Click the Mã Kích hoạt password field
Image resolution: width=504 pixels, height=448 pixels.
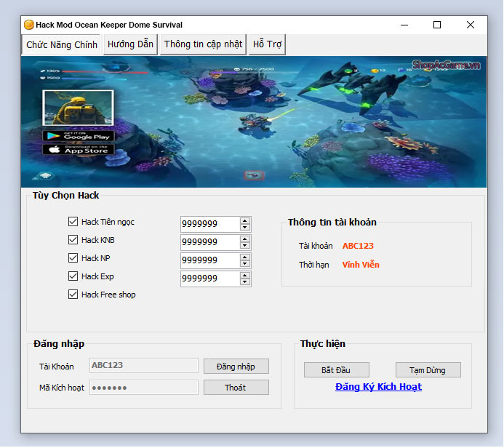144,387
